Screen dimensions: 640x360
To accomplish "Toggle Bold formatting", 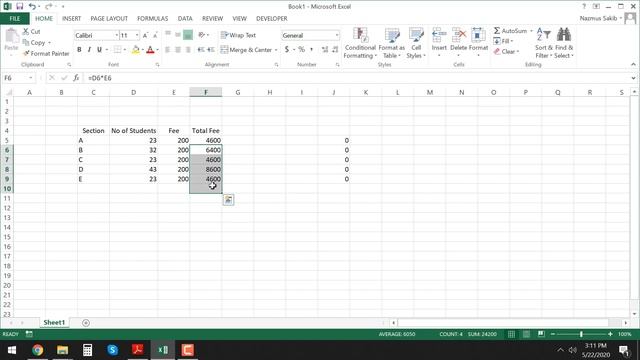I will 79,50.
